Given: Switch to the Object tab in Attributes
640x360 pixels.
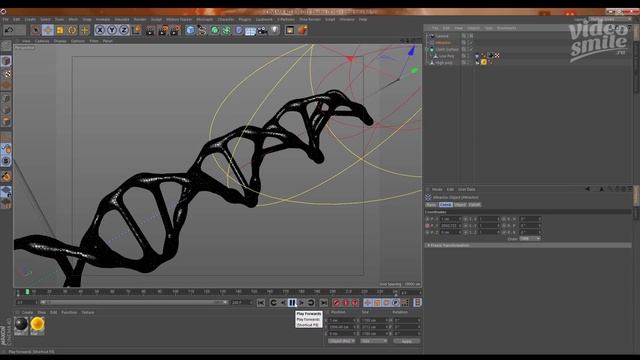Looking at the screenshot, I should [460, 204].
